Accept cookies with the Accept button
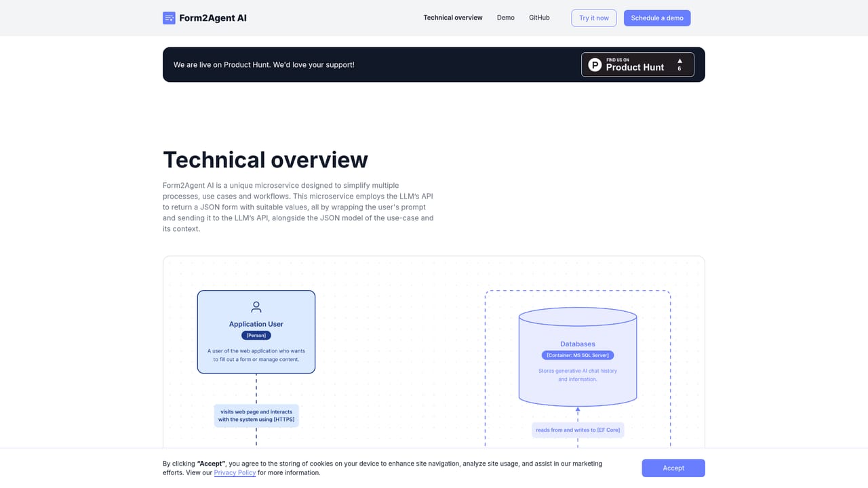Screen dimensions: 868x488 click(x=673, y=468)
